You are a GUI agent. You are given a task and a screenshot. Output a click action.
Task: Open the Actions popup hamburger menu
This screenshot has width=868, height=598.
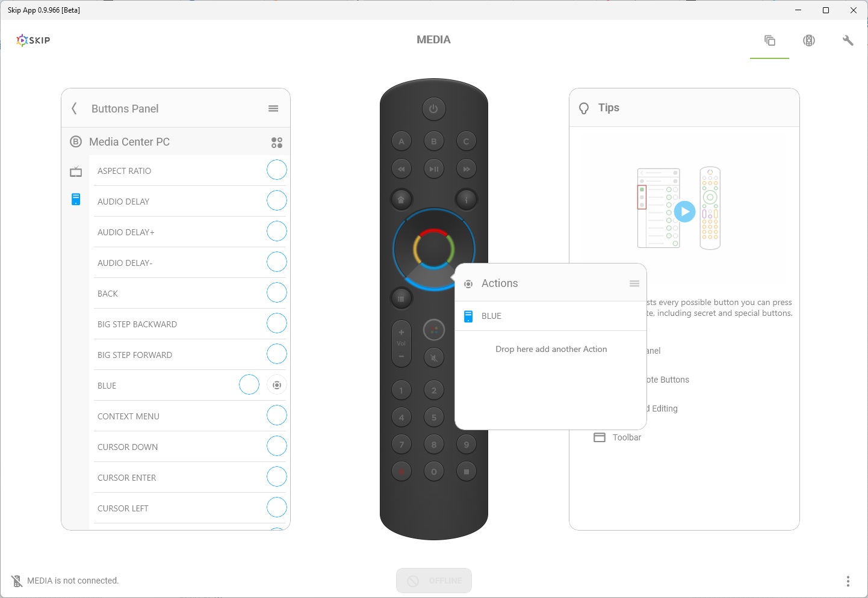[634, 283]
